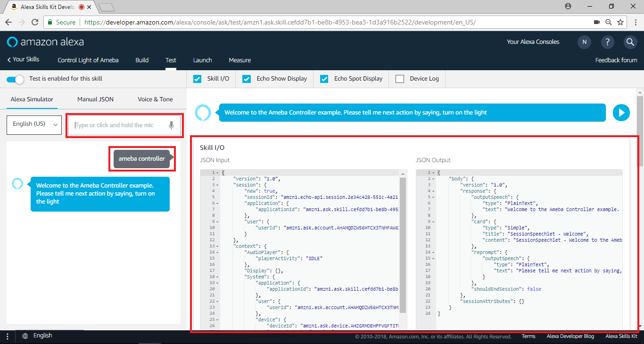Click the ameba controller chat bubble
The image size is (644, 344).
click(x=141, y=159)
